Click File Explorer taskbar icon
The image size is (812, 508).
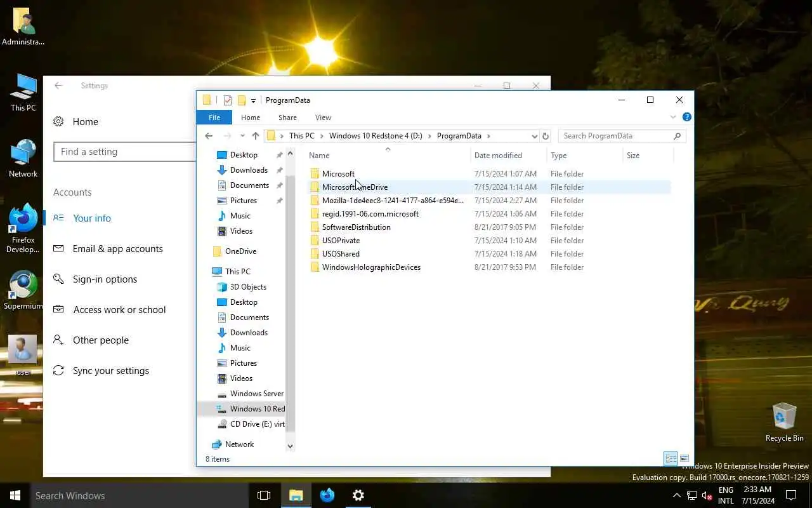click(x=296, y=495)
